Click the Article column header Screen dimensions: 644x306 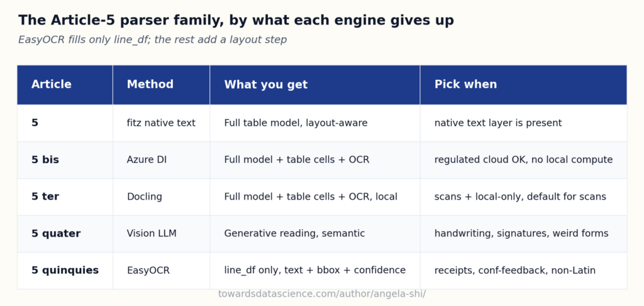(x=65, y=85)
